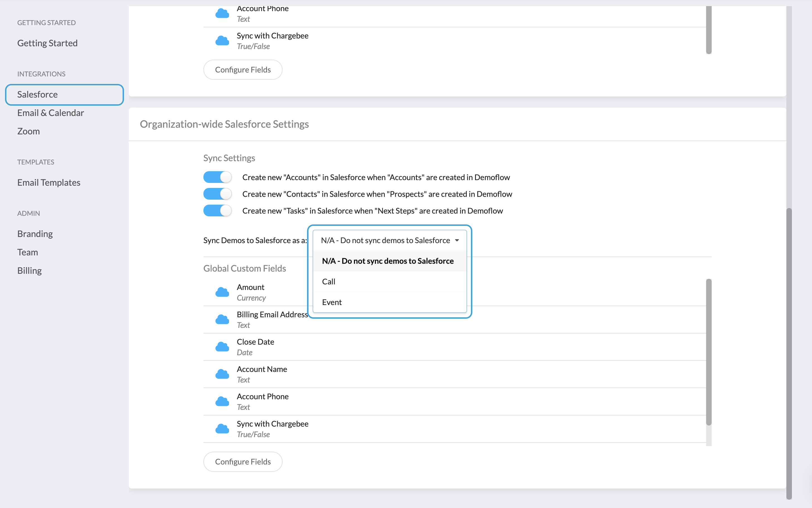Click cloud icon next to top Account Phone
Screen dimensions: 812x508
[222, 13]
